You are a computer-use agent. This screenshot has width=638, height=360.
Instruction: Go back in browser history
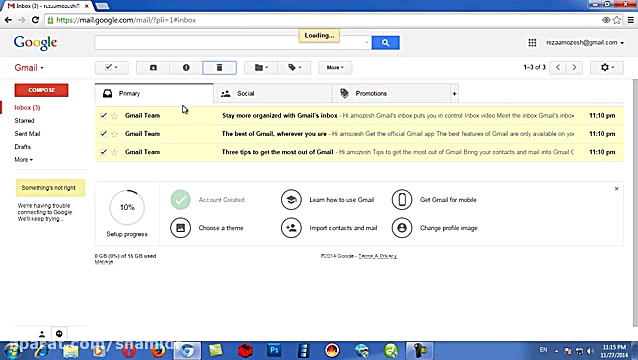[8, 20]
